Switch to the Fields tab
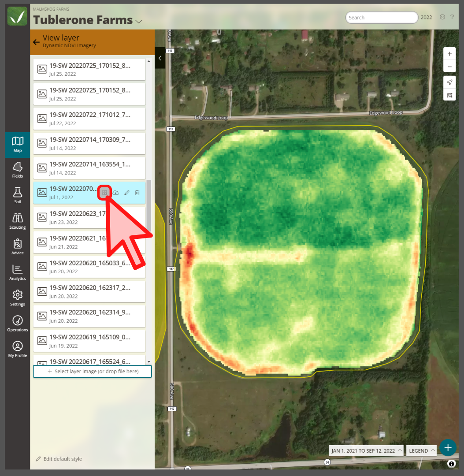This screenshot has height=476, width=464. 17,169
